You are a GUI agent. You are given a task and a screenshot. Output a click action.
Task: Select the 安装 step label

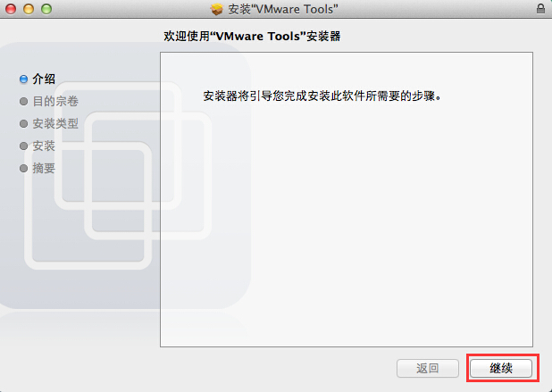point(44,146)
